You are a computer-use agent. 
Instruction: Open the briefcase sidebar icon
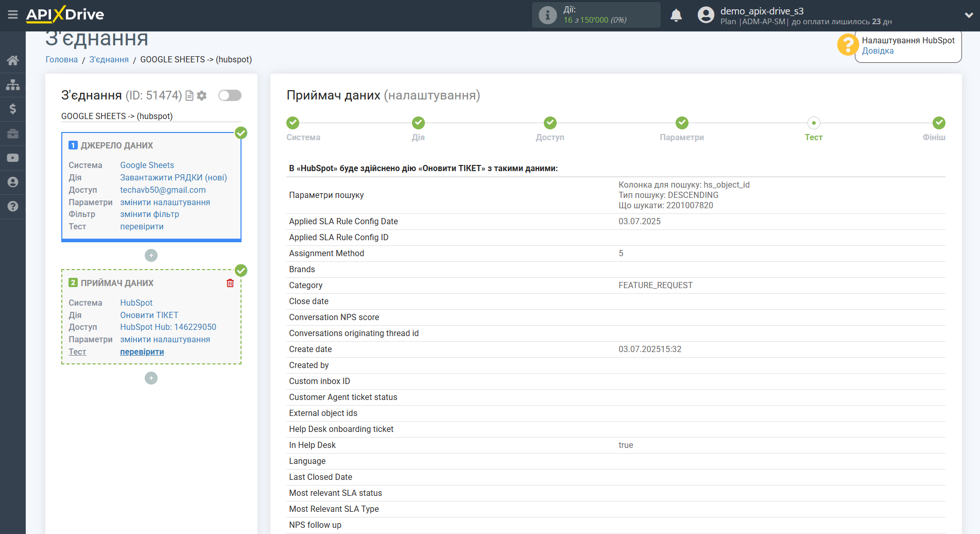(x=13, y=133)
